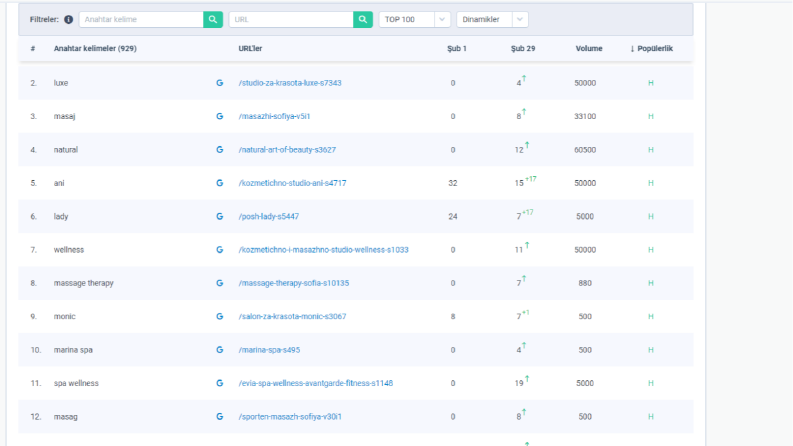Select keyword text 'masaj'

[64, 116]
